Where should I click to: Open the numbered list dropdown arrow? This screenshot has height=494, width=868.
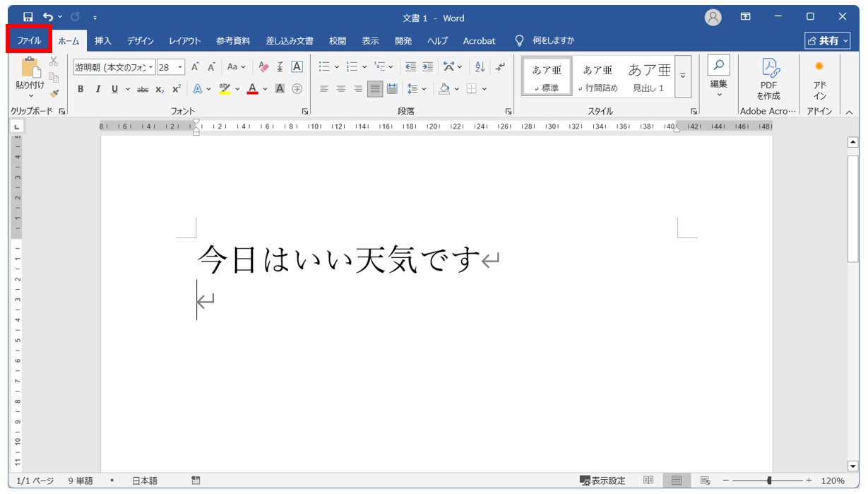pyautogui.click(x=364, y=67)
